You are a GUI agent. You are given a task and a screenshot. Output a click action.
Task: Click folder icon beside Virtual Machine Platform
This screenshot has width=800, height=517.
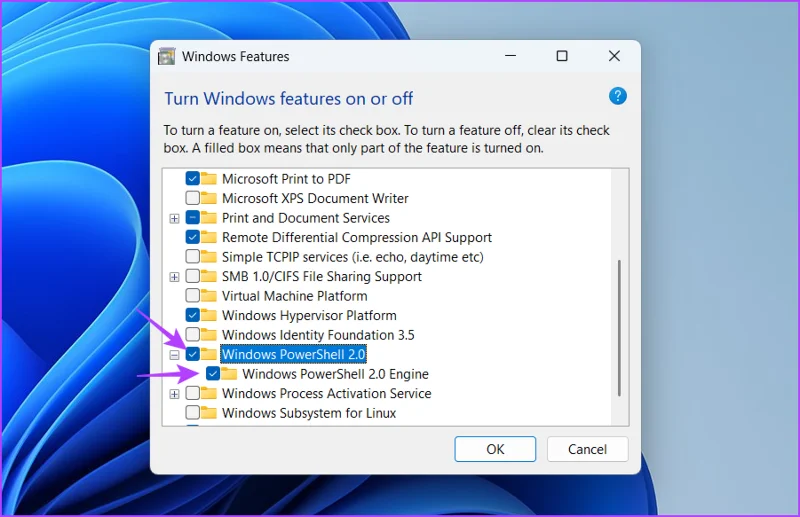[209, 295]
